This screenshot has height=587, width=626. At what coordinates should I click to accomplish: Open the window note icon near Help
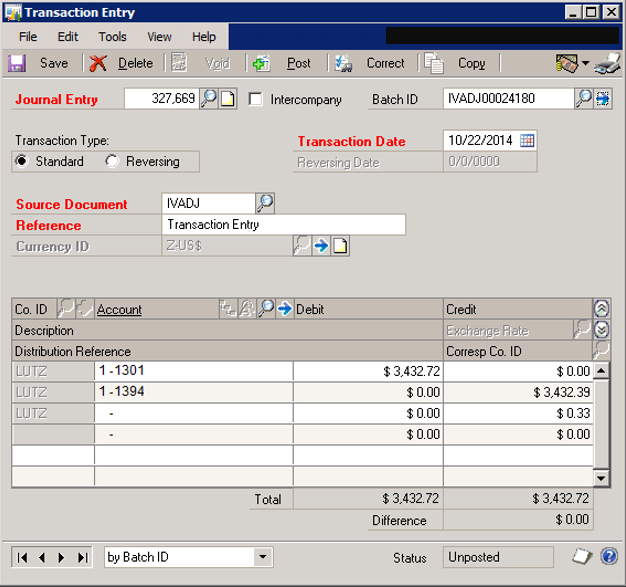coord(582,556)
